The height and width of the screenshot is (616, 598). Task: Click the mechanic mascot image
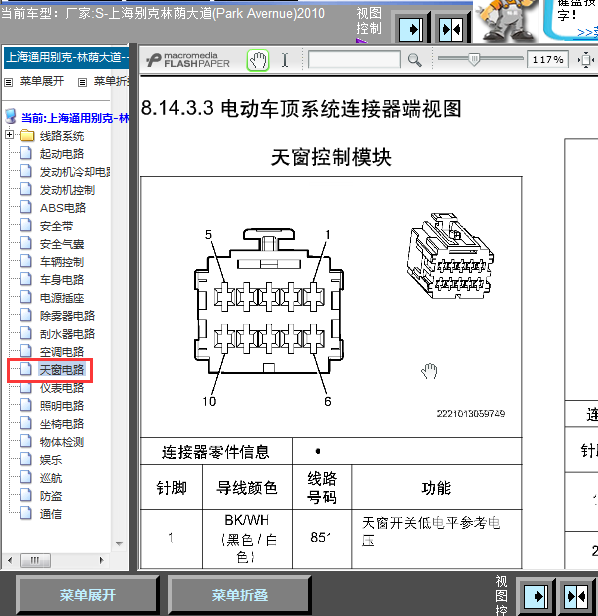[507, 20]
